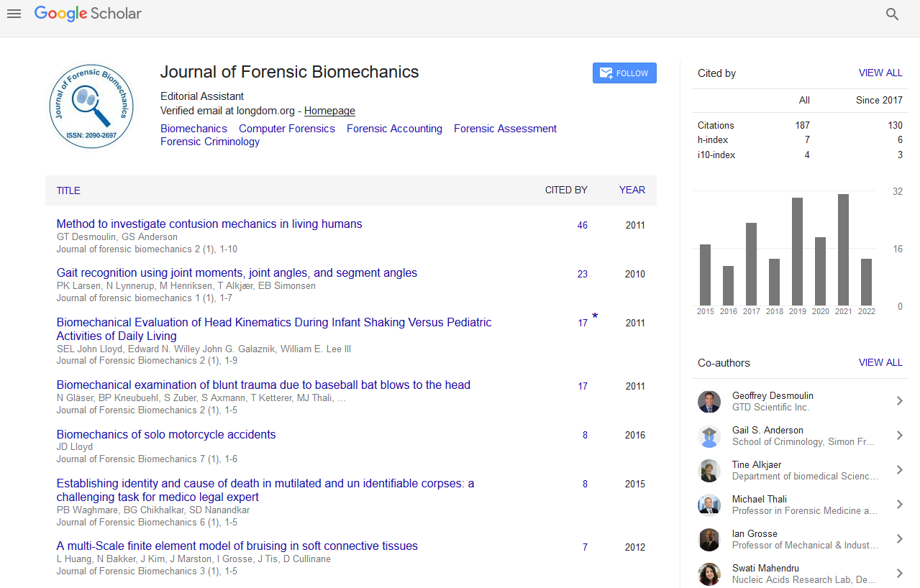The width and height of the screenshot is (920, 588).
Task: Click the 7 citations count
Action: click(585, 548)
